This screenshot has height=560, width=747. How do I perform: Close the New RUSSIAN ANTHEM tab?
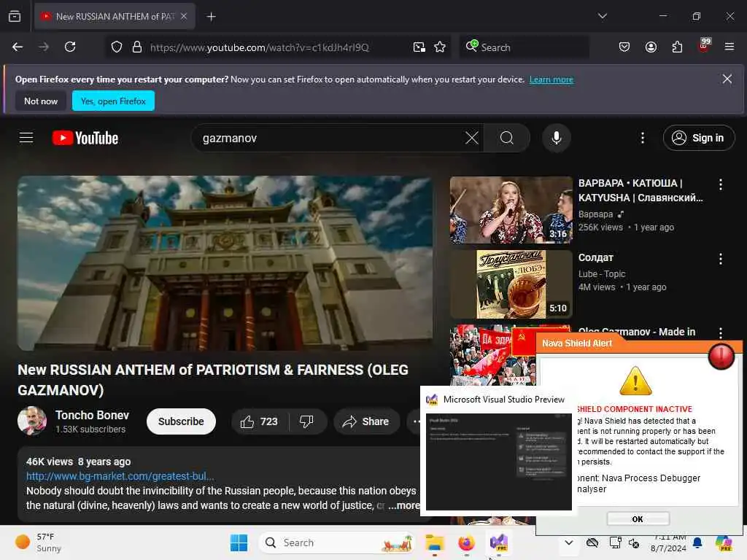pos(184,16)
